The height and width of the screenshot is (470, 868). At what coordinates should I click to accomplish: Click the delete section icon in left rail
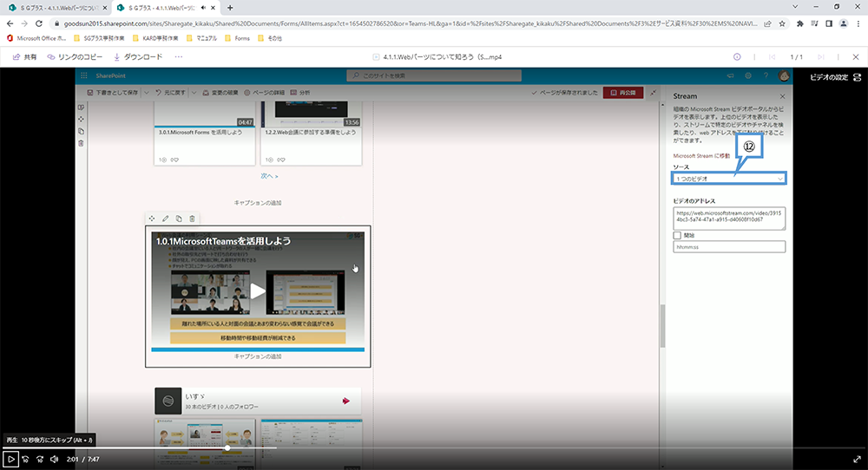click(81, 143)
